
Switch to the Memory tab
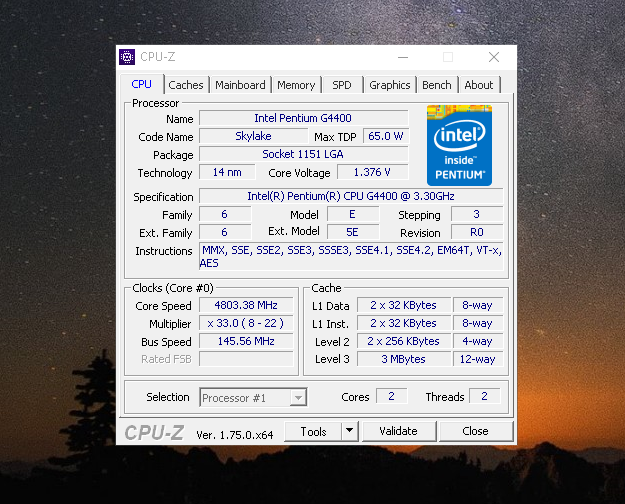click(x=296, y=85)
